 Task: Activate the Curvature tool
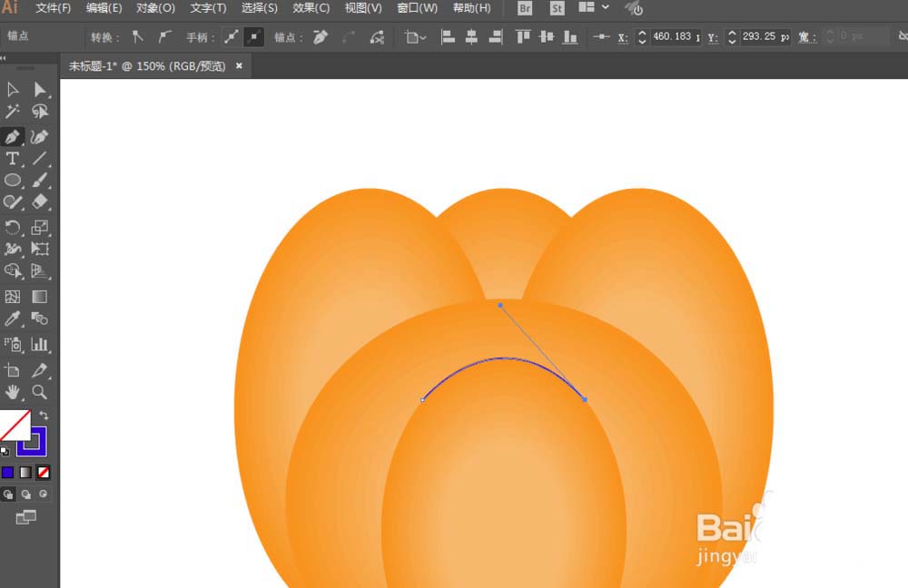click(39, 137)
